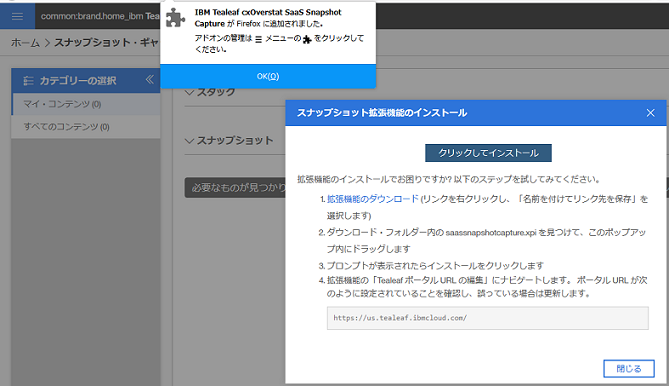Open the hamburger navigation menu
Viewport: 669px width, 386px height.
17,16
